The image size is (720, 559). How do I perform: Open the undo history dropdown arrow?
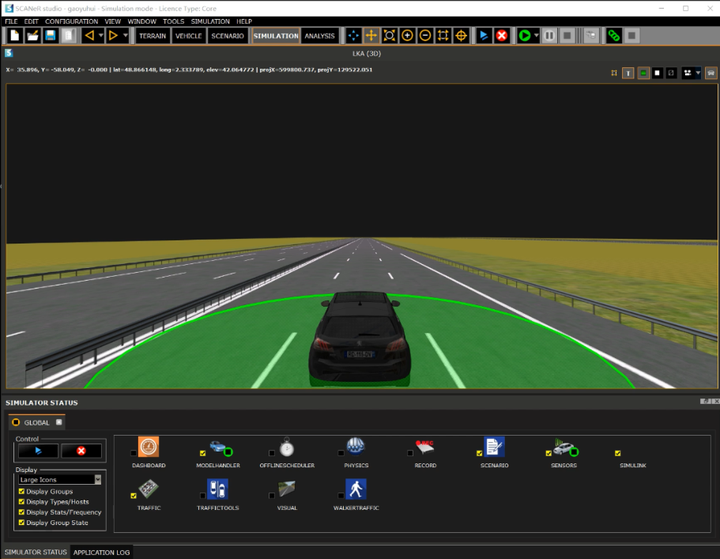pyautogui.click(x=100, y=35)
